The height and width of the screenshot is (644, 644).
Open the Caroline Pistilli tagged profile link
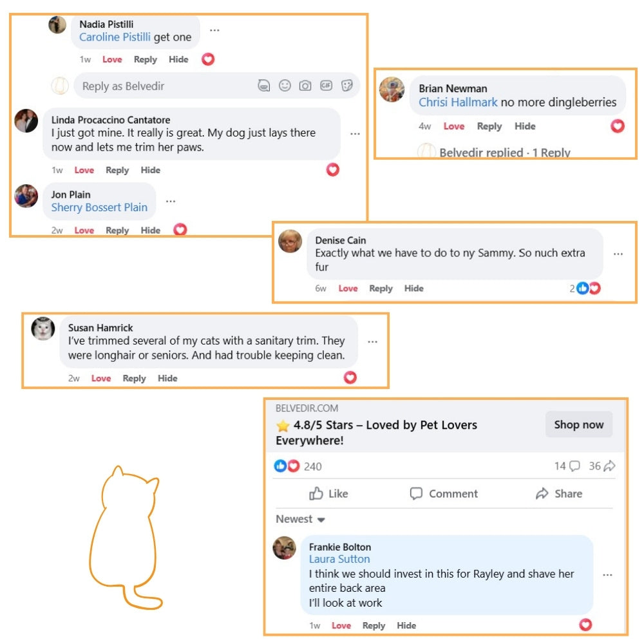[115, 37]
